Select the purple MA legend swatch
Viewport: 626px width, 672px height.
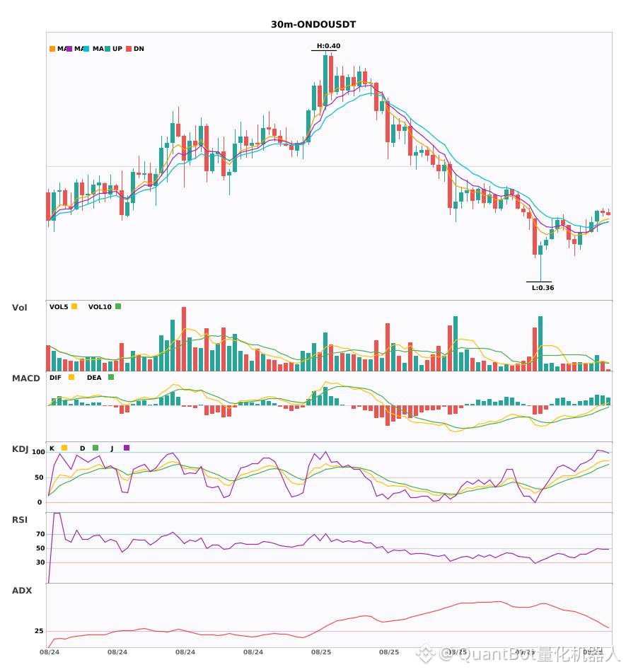pyautogui.click(x=69, y=49)
